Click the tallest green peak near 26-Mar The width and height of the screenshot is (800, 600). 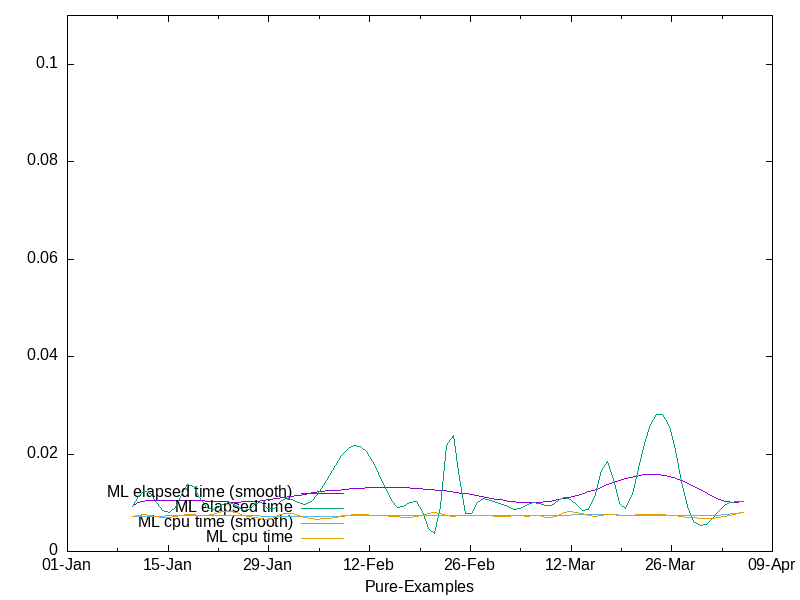658,414
